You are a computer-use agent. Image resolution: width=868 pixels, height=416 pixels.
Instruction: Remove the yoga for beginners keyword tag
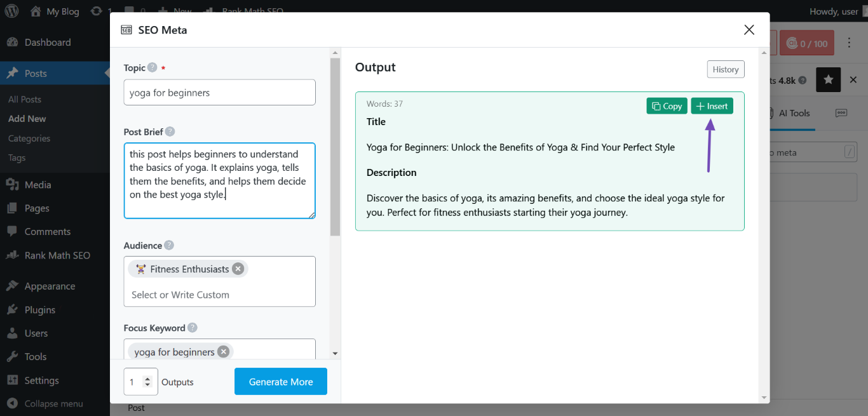coord(223,351)
